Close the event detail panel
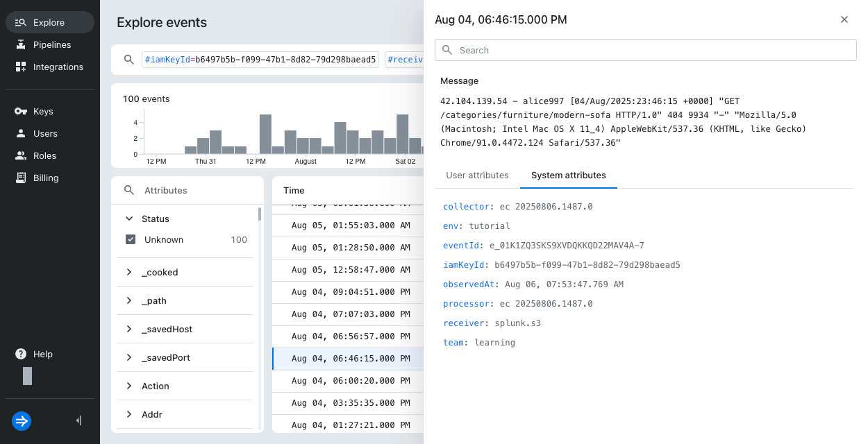This screenshot has height=444, width=868. (x=844, y=19)
